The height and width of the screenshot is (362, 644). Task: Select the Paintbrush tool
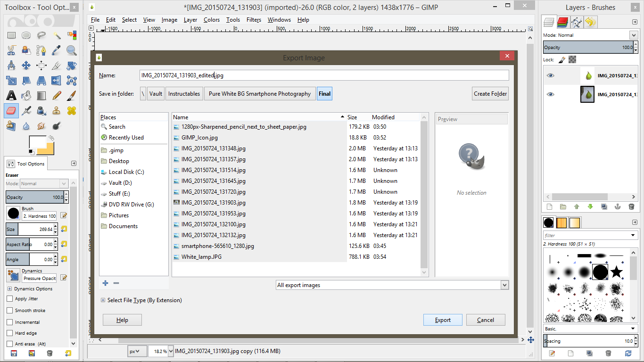tap(71, 96)
